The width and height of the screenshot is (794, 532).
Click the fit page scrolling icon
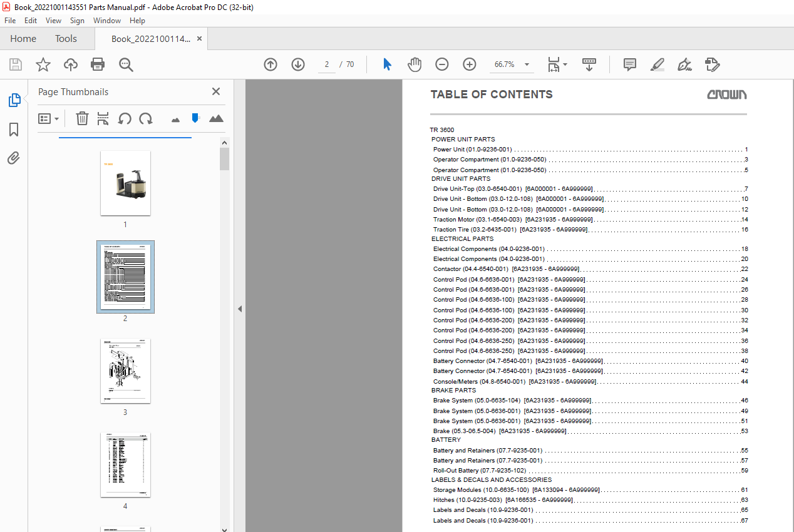point(554,64)
